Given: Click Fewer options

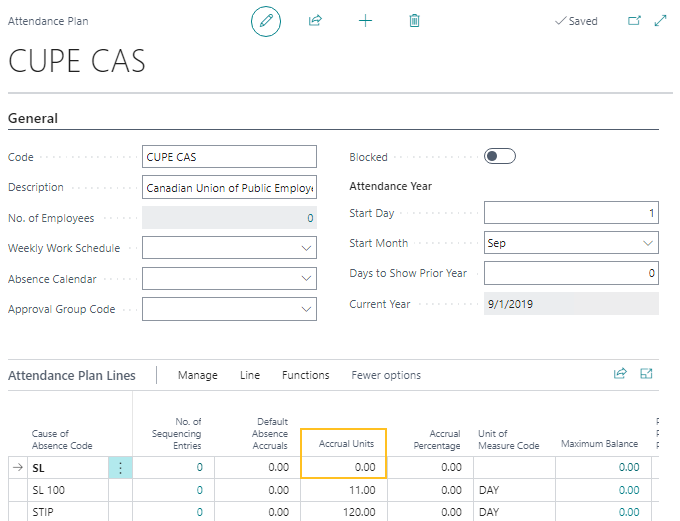Looking at the screenshot, I should (x=386, y=375).
